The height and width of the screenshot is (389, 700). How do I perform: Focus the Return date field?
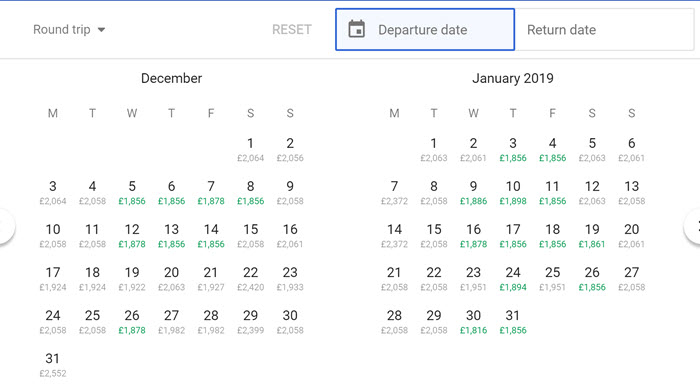[604, 29]
